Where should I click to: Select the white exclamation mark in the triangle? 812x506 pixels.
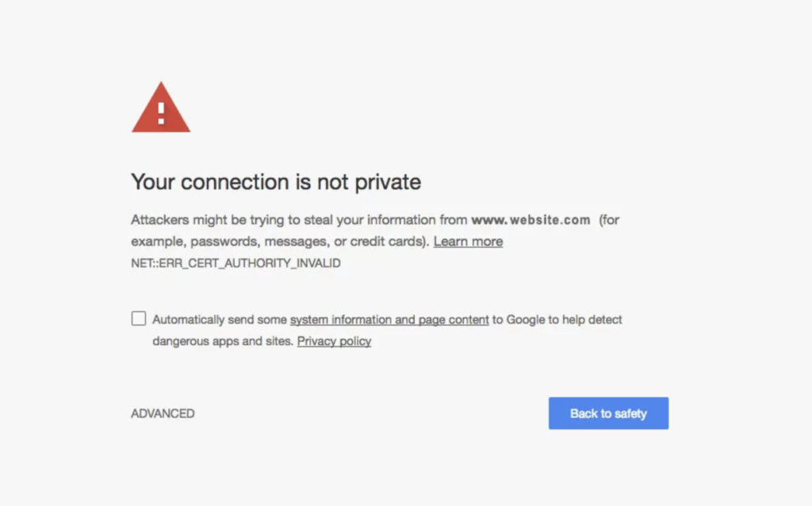[x=161, y=111]
